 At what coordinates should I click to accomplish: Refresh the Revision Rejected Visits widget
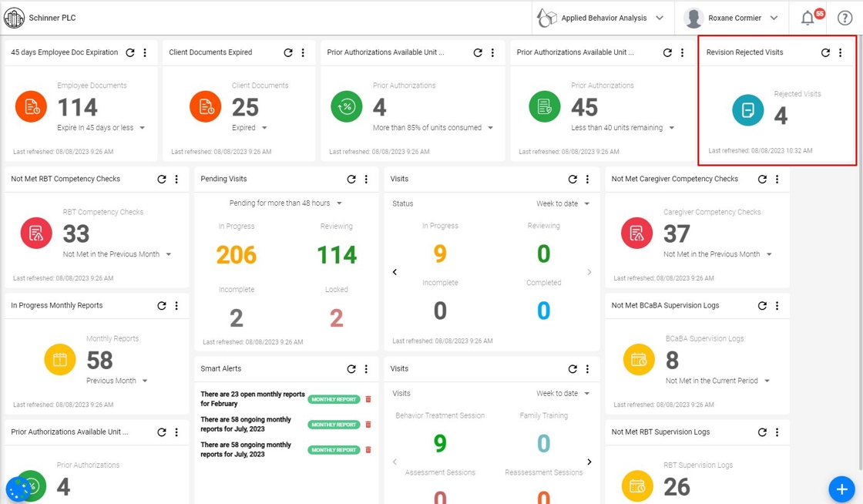tap(825, 53)
